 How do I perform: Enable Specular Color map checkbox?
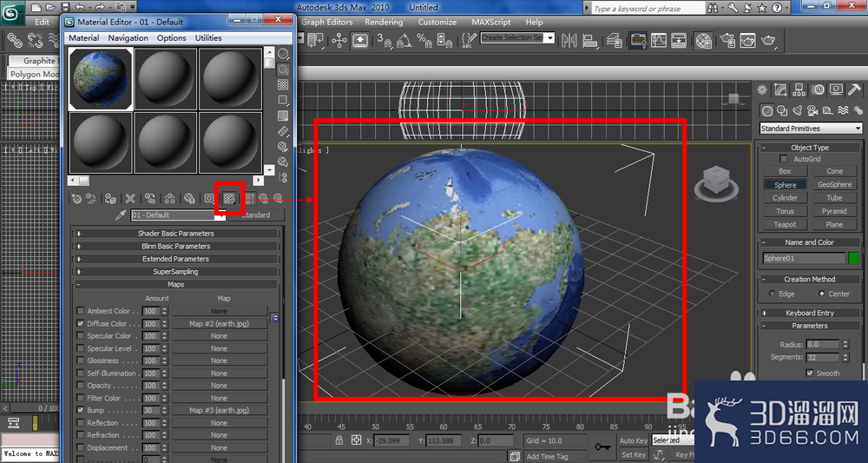(80, 335)
